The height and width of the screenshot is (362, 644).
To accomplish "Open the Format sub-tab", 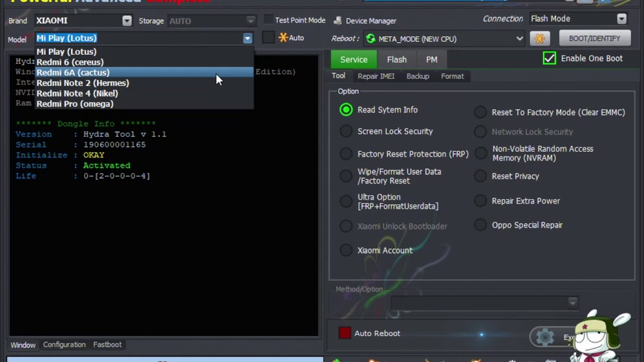I will (x=452, y=76).
